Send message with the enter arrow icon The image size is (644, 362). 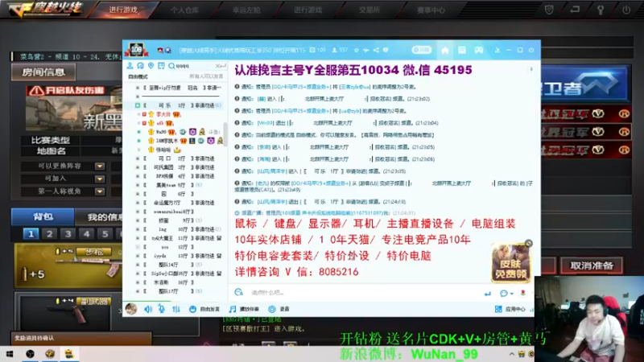pyautogui.click(x=488, y=294)
